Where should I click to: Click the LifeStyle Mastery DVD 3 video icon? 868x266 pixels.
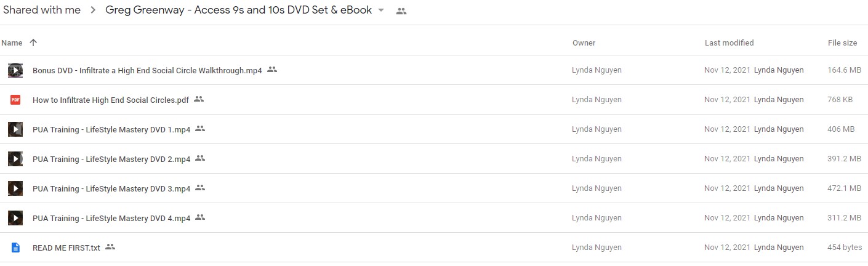pyautogui.click(x=15, y=188)
